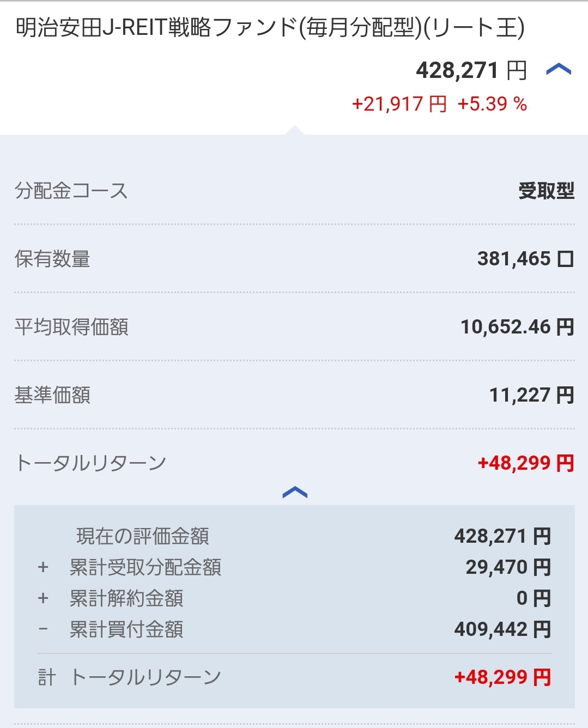The height and width of the screenshot is (728, 588).
Task: Tap the 受取型 distribution course value
Action: 546,191
